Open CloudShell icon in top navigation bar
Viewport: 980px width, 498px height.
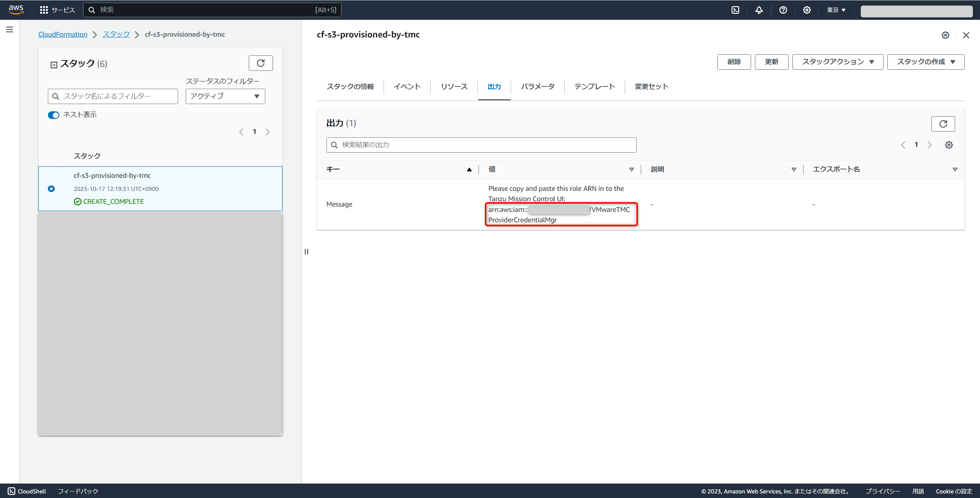[735, 10]
